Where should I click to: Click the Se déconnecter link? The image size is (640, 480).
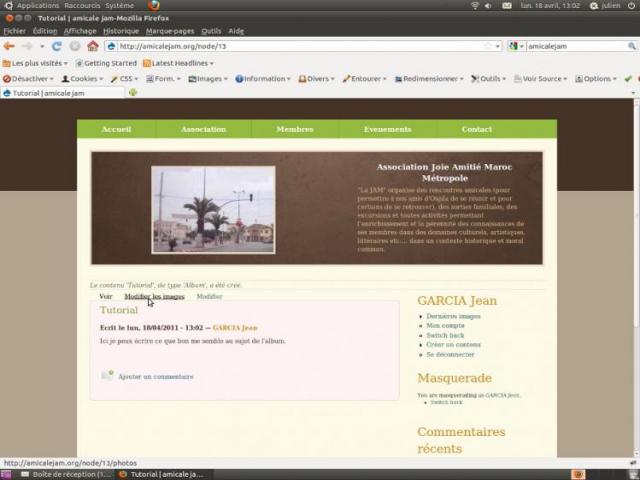450,354
